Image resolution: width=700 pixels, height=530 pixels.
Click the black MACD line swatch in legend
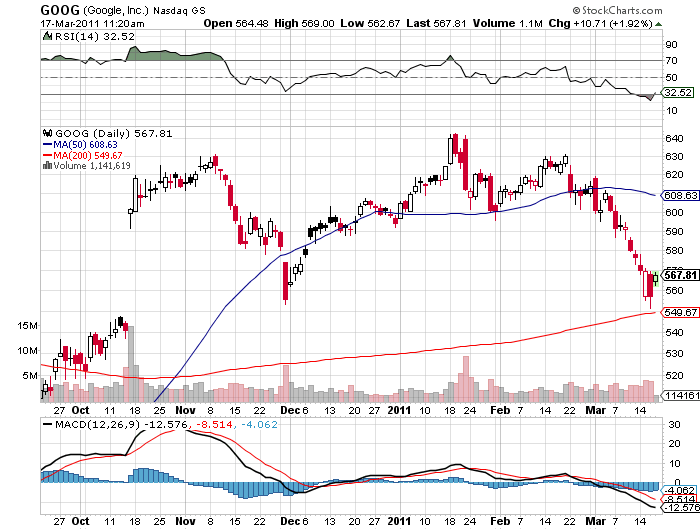pyautogui.click(x=47, y=424)
